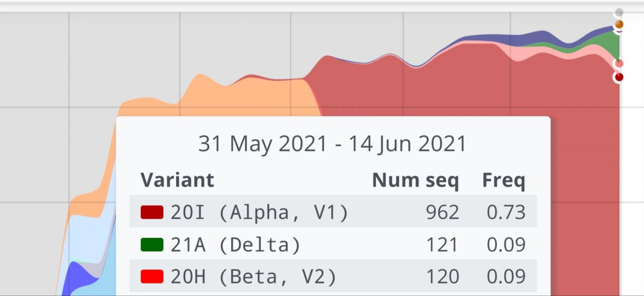Image resolution: width=644 pixels, height=296 pixels.
Task: Click the dark red 20I Alpha swatch
Action: [x=152, y=212]
